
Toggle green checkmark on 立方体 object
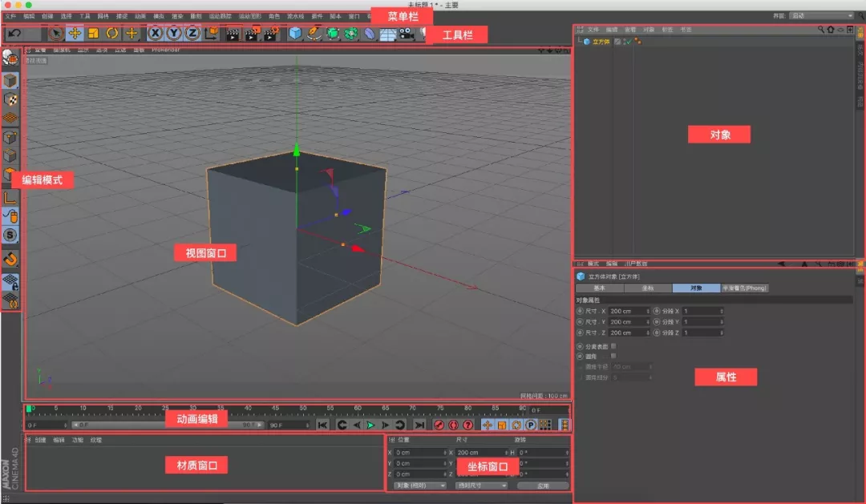click(629, 42)
